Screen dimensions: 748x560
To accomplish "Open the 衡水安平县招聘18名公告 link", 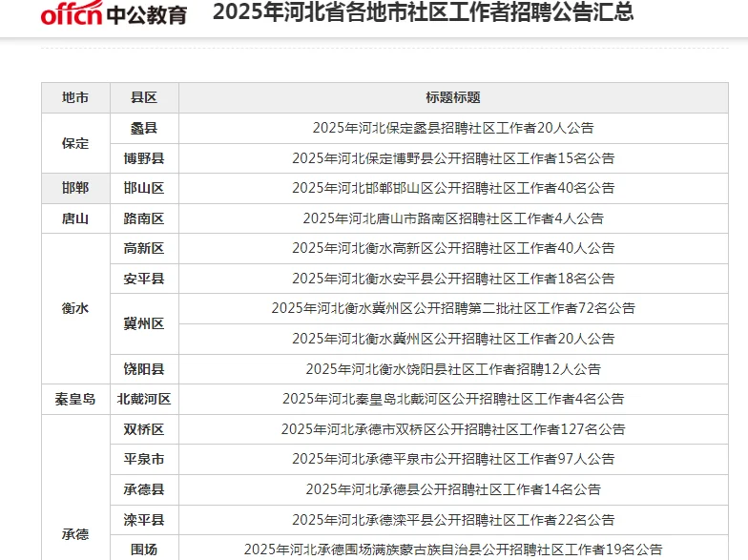I will pos(453,279).
